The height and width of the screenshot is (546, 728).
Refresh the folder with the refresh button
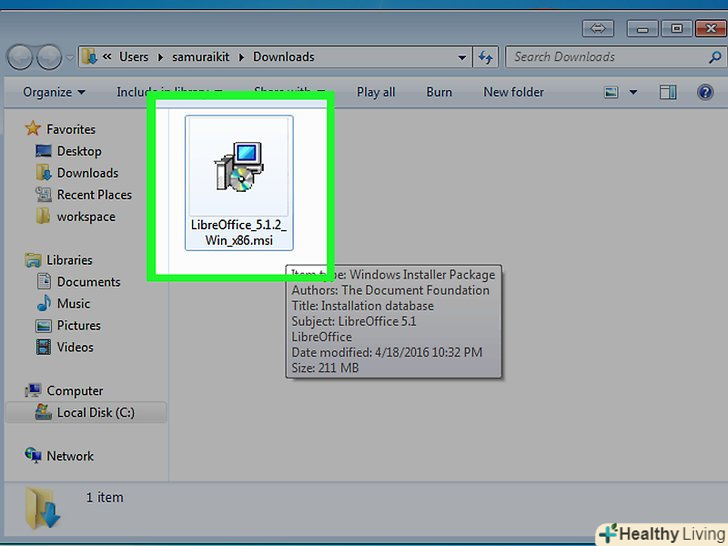[x=486, y=57]
